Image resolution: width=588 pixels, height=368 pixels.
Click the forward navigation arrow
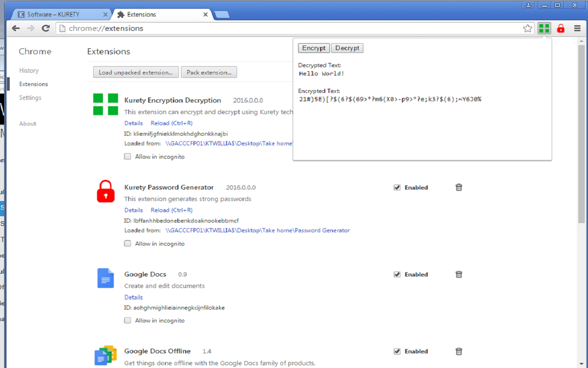coord(30,29)
